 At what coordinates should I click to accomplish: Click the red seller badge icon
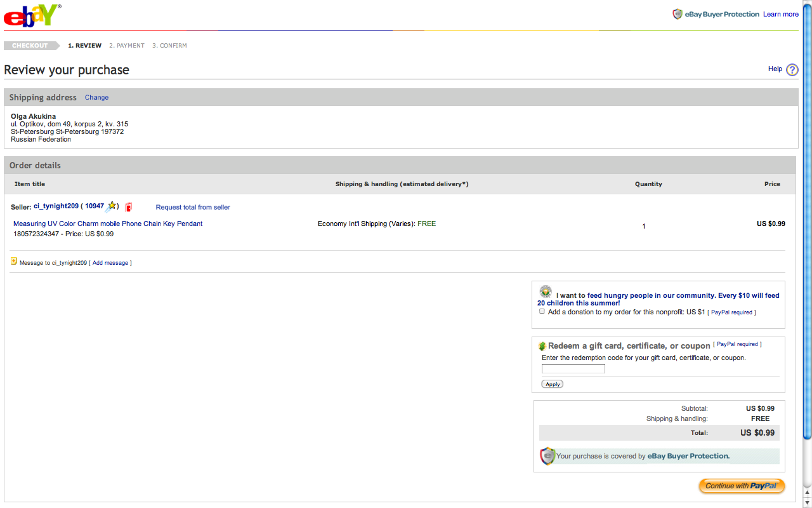tap(129, 207)
